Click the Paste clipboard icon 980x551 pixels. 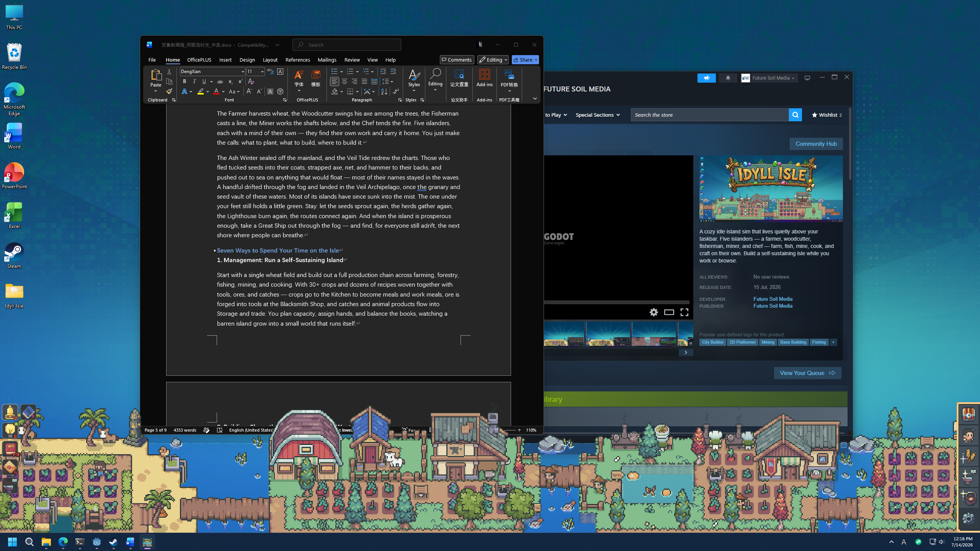coord(156,75)
